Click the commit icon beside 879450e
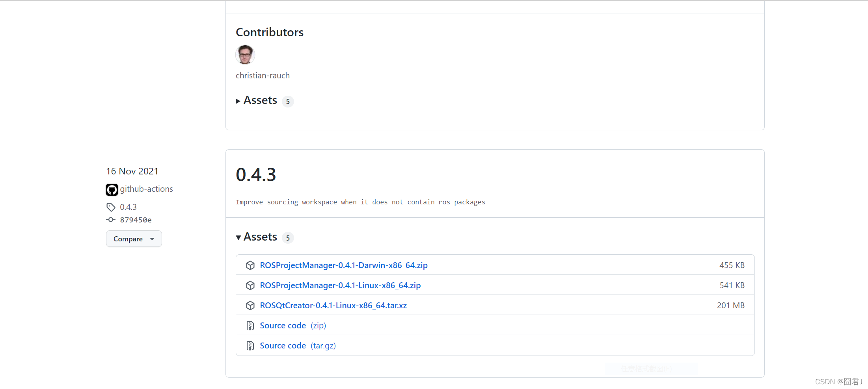868x389 pixels. coord(111,220)
